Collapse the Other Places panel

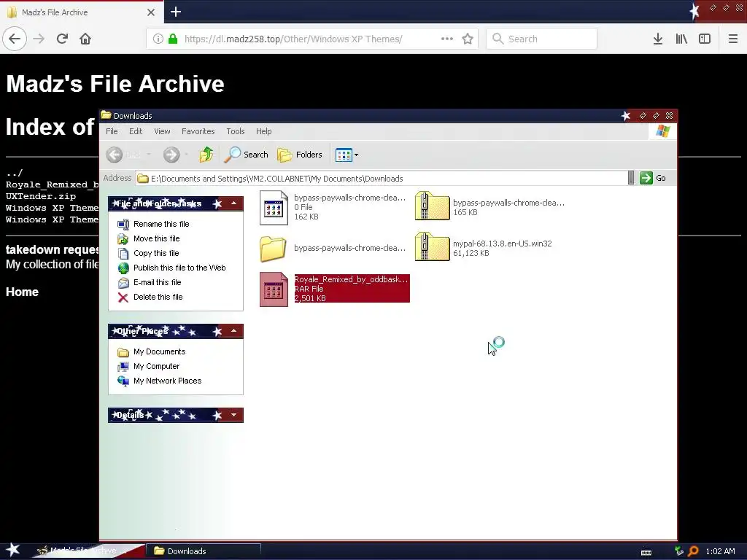(234, 331)
